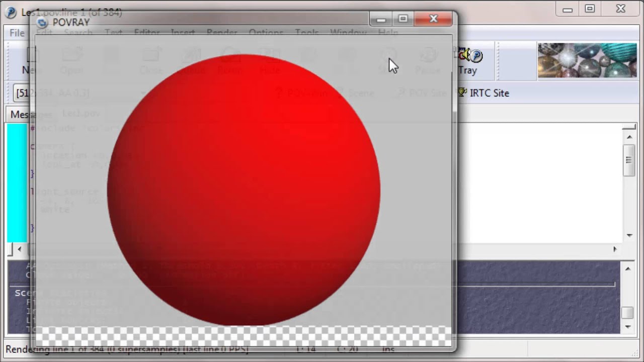Close the main POV-Ray editor window
Screen dimensions: 644x362
(x=620, y=9)
